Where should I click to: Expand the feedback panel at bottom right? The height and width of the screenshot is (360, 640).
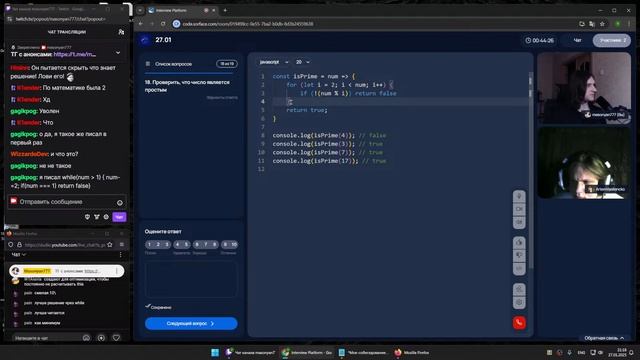(x=604, y=338)
